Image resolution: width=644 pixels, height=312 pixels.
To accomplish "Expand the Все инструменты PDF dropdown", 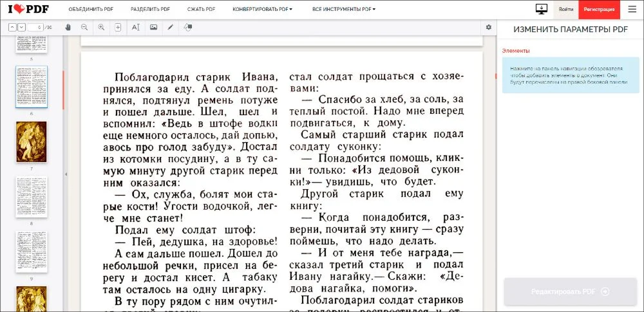I will pos(343,10).
